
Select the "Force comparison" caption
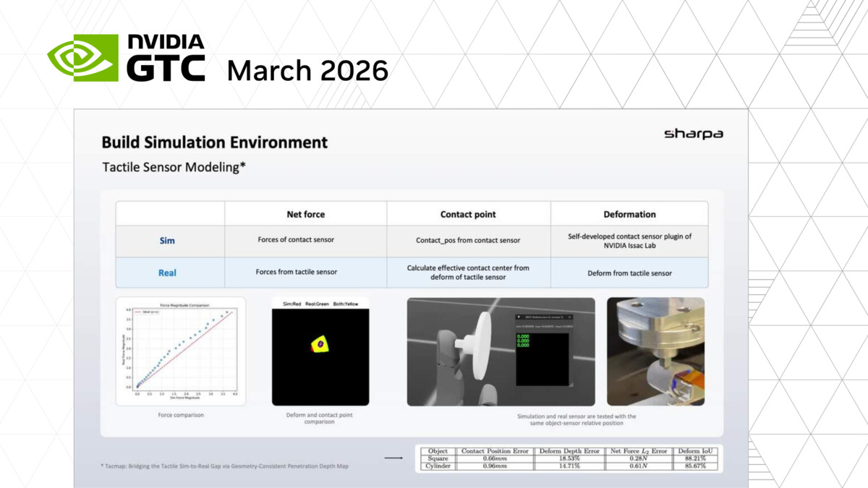[x=181, y=415]
